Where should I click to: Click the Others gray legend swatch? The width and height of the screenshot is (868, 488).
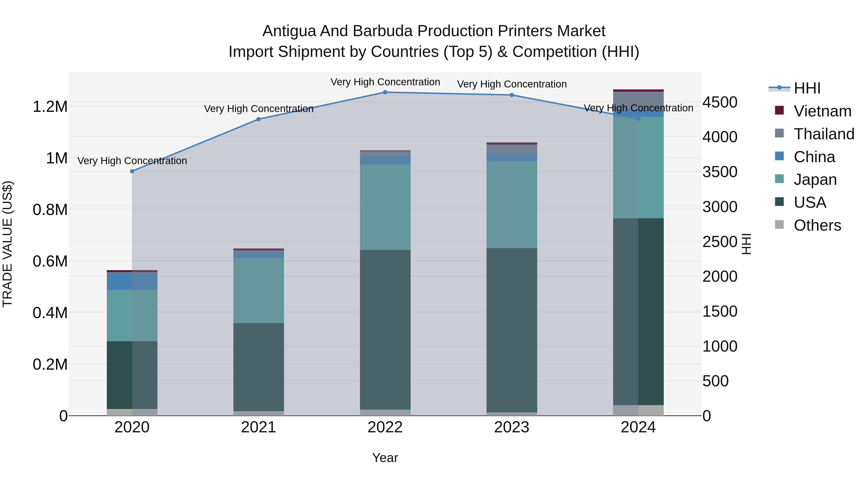(779, 224)
